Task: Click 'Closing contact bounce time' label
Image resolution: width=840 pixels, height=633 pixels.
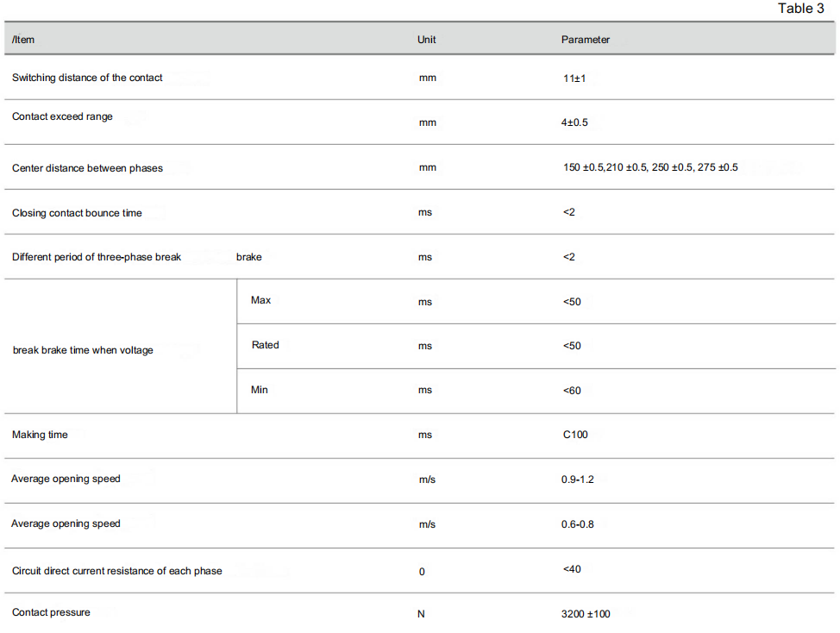Action: [x=77, y=213]
